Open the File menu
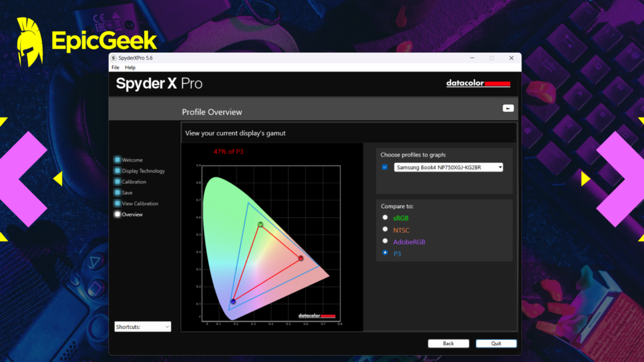 pos(115,67)
